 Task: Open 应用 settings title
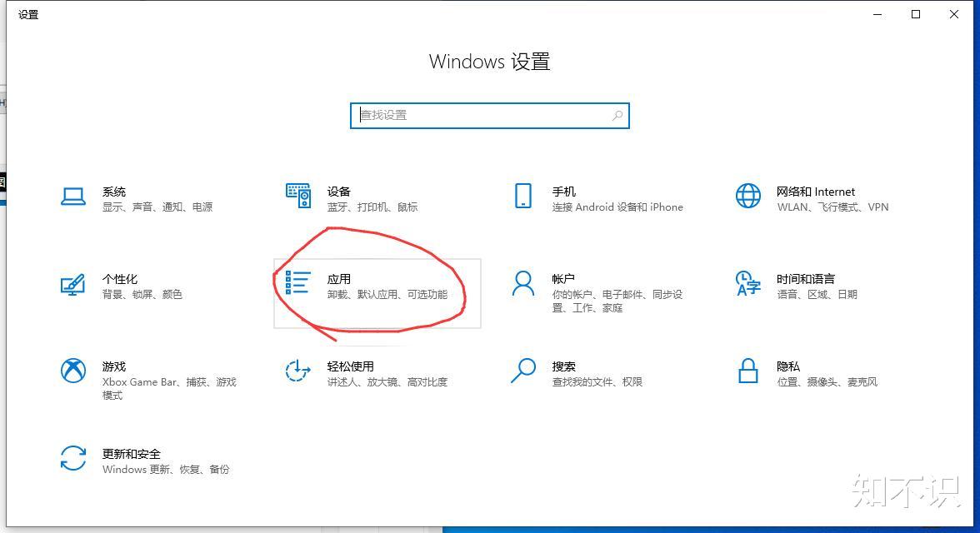pyautogui.click(x=338, y=279)
